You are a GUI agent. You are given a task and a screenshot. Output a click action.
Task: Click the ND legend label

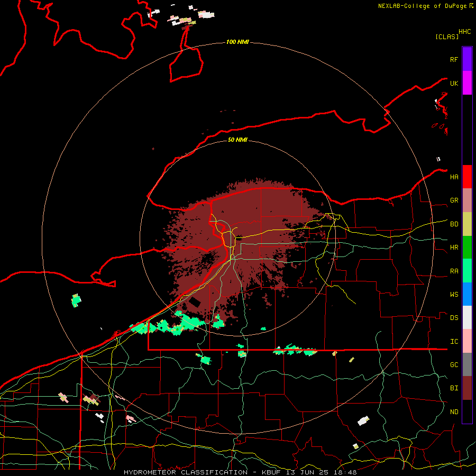pos(454,411)
